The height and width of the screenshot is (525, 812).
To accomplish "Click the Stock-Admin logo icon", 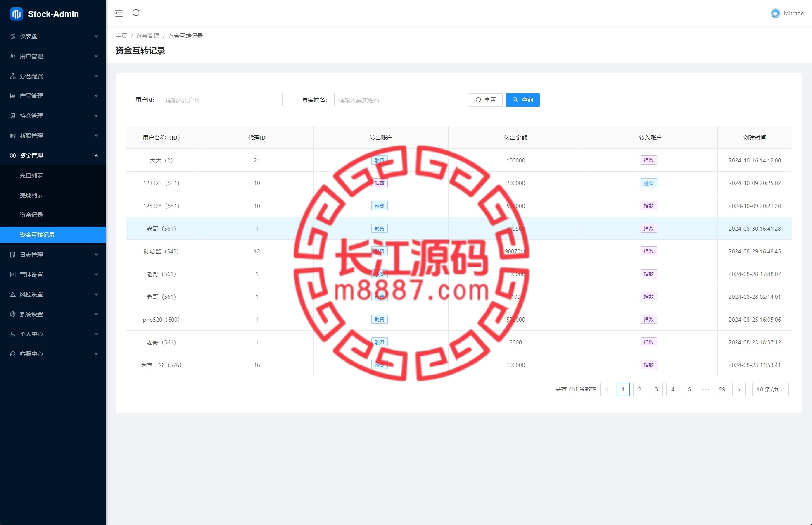I will click(16, 14).
